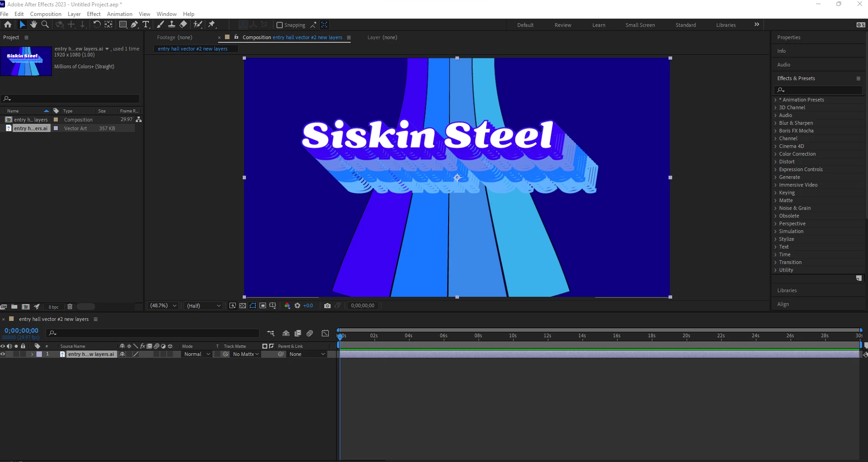The width and height of the screenshot is (868, 462).
Task: Hide layer 1 using its eye toggle
Action: pyautogui.click(x=3, y=354)
